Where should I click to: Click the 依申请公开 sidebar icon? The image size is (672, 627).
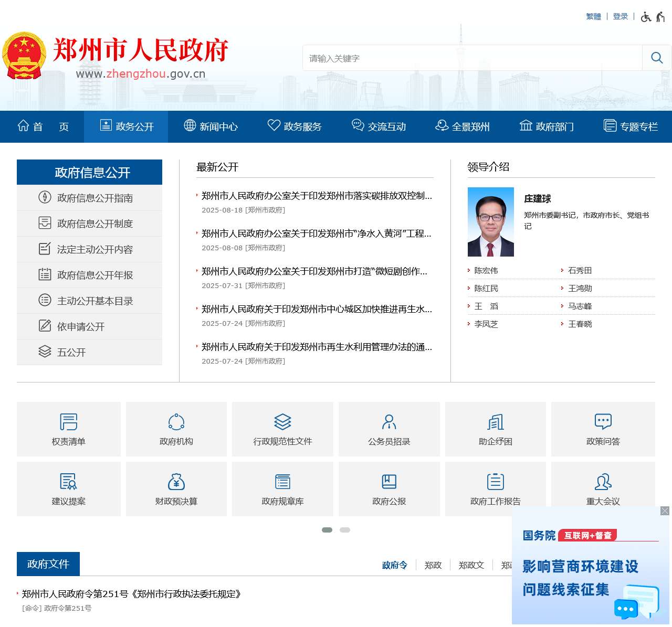45,326
